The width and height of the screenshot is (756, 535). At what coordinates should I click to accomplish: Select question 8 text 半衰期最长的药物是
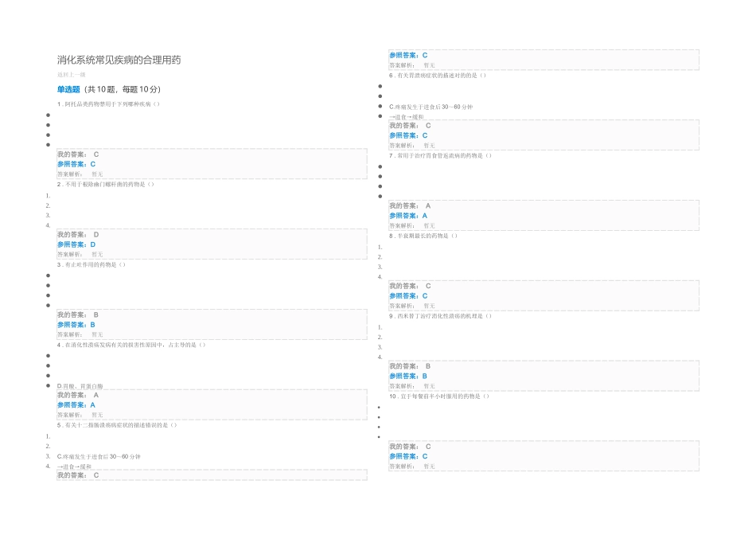[x=423, y=236]
